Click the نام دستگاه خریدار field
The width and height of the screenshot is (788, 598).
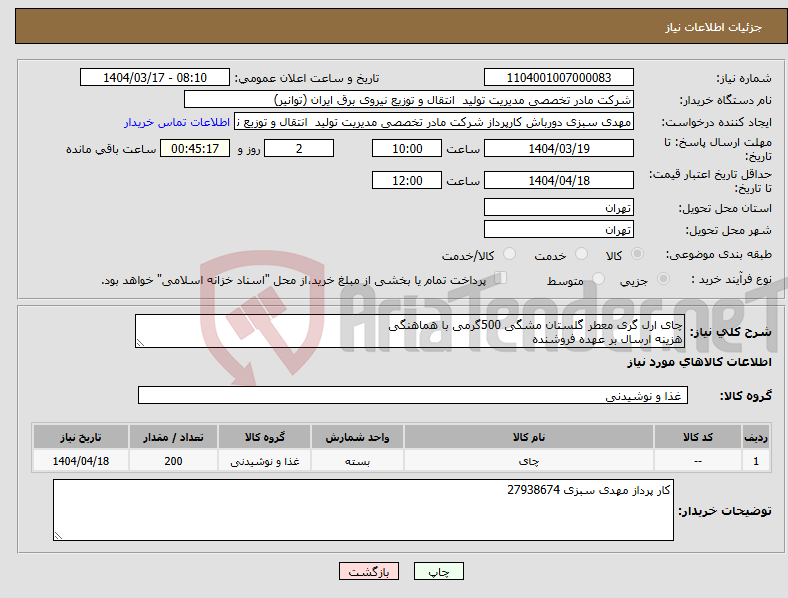409,99
